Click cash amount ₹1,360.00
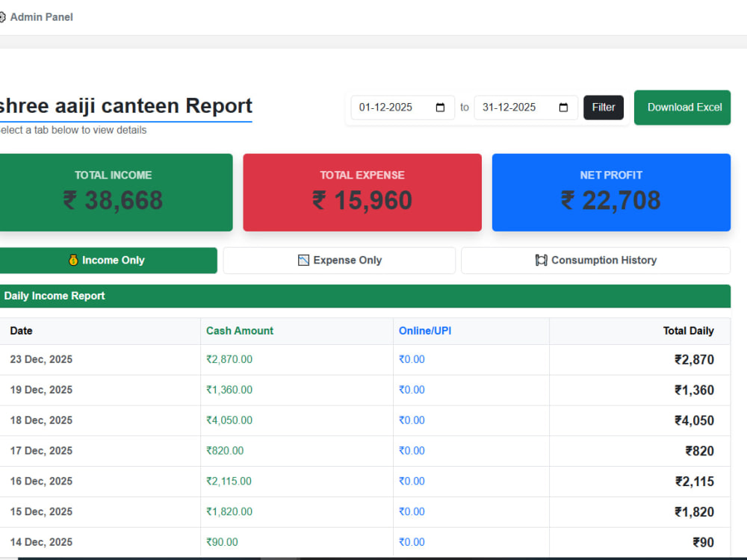This screenshot has width=747, height=560. click(229, 390)
